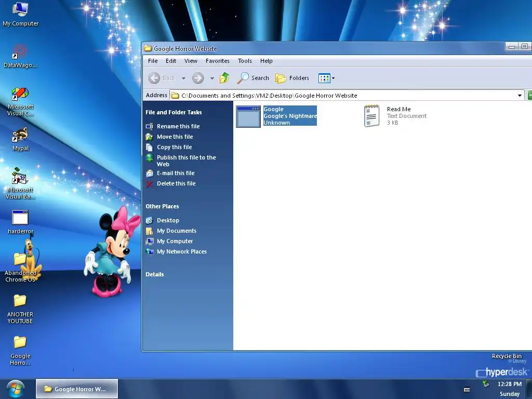Open the Views dropdown button

(x=326, y=78)
